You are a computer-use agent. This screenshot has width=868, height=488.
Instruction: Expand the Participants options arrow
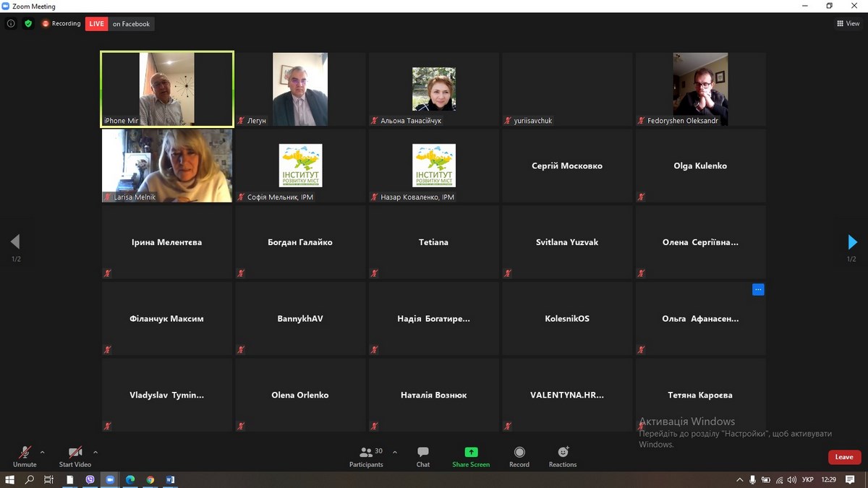[x=395, y=453]
